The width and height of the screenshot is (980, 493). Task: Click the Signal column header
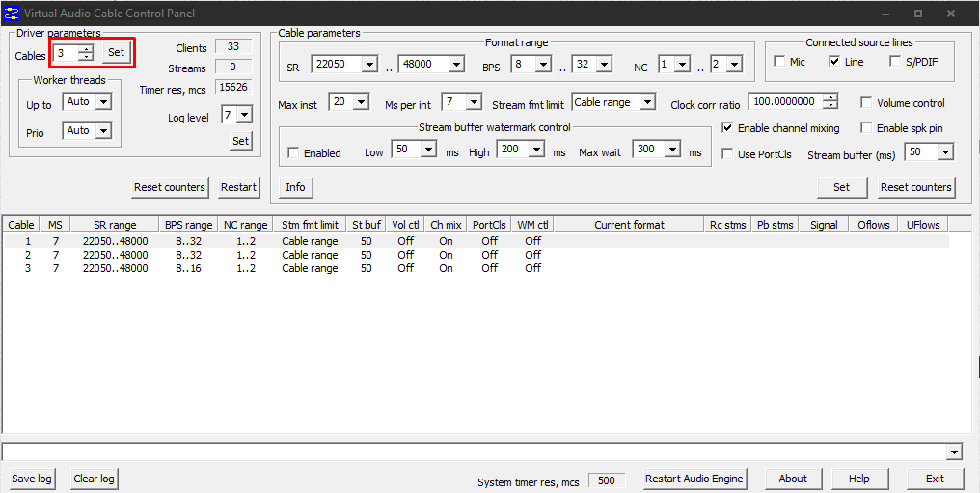tap(824, 225)
